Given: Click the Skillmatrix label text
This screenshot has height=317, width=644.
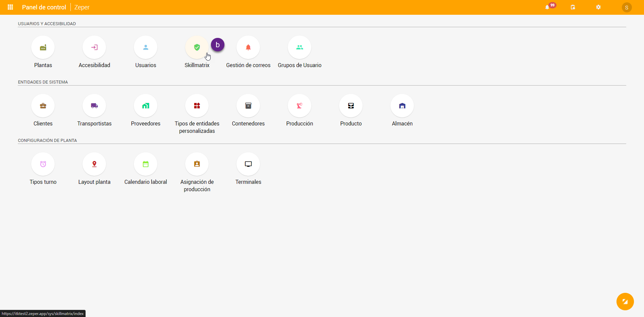Looking at the screenshot, I should (x=197, y=65).
